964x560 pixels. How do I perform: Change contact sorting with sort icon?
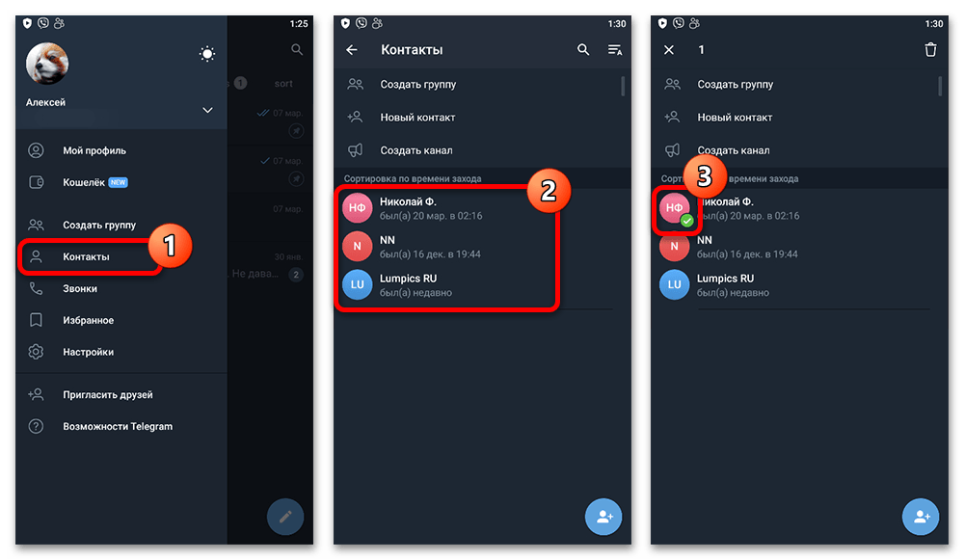(x=615, y=50)
